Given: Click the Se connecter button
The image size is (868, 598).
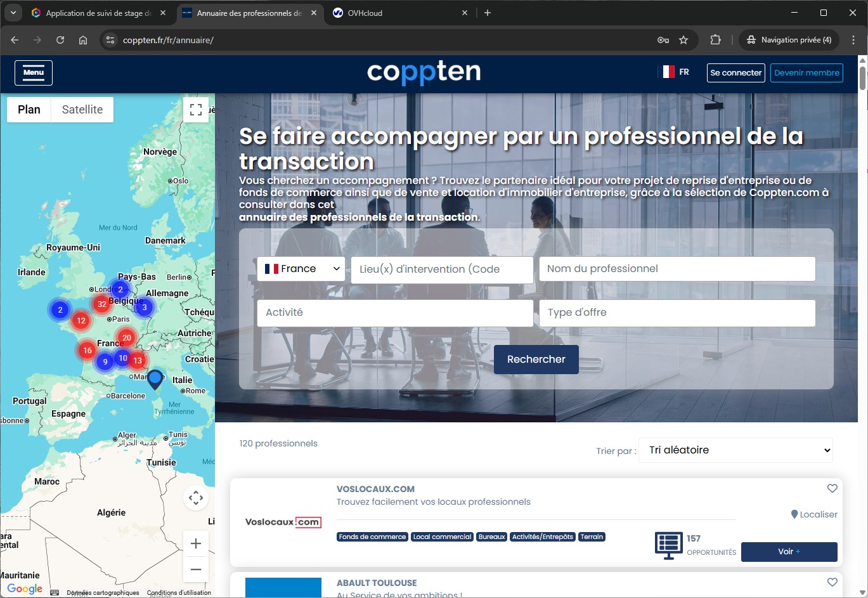Looking at the screenshot, I should 735,73.
